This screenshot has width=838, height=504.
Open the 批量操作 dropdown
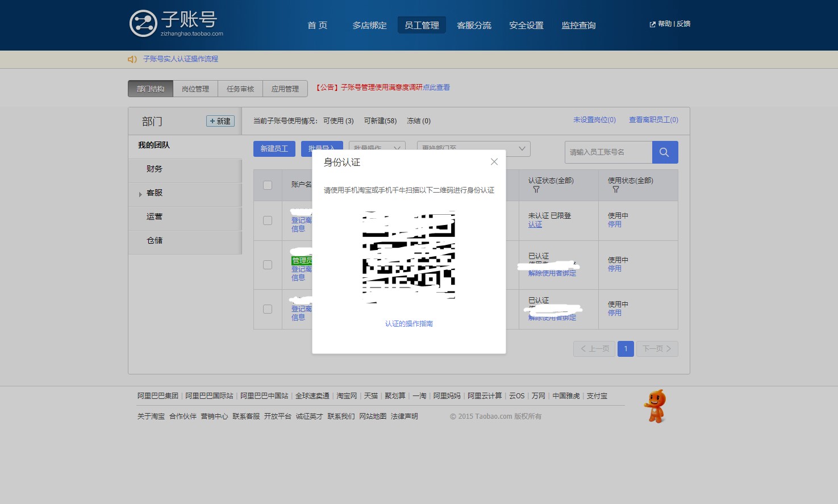click(377, 148)
